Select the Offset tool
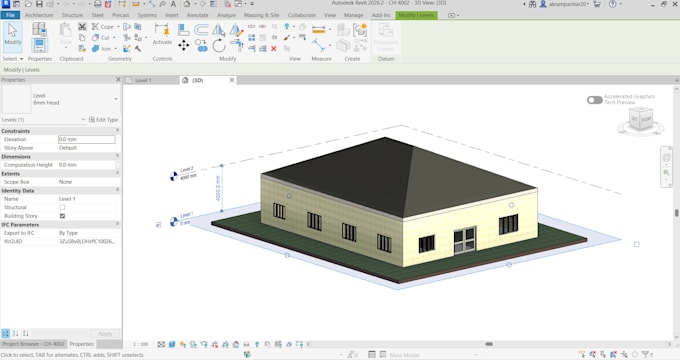 201,29
